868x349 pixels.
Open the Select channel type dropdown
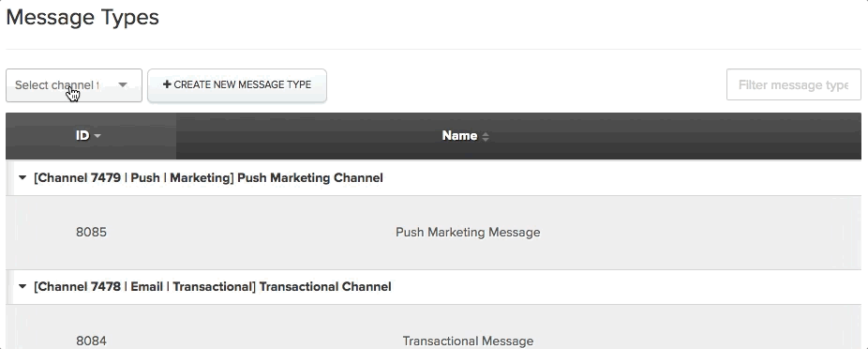tap(74, 85)
